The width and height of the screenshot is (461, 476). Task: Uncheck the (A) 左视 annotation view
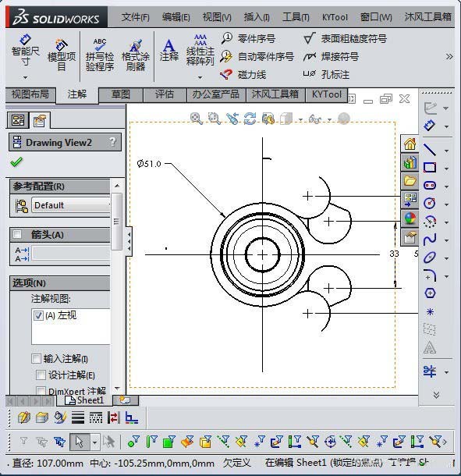(38, 315)
